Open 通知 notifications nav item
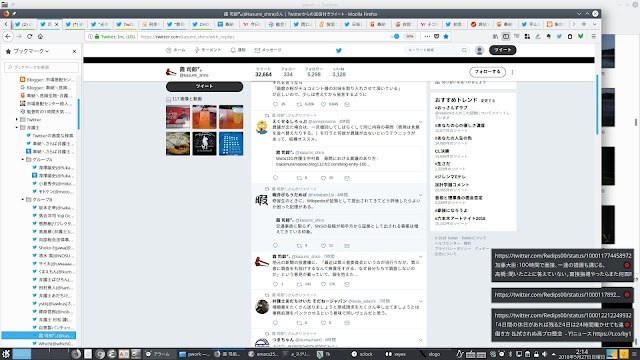This screenshot has height=360, width=640. point(238,50)
